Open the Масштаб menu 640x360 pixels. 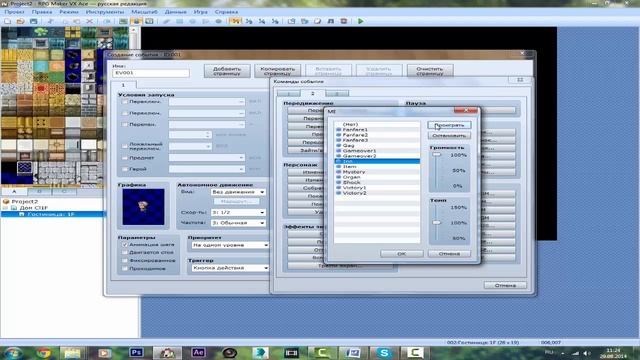(144, 12)
